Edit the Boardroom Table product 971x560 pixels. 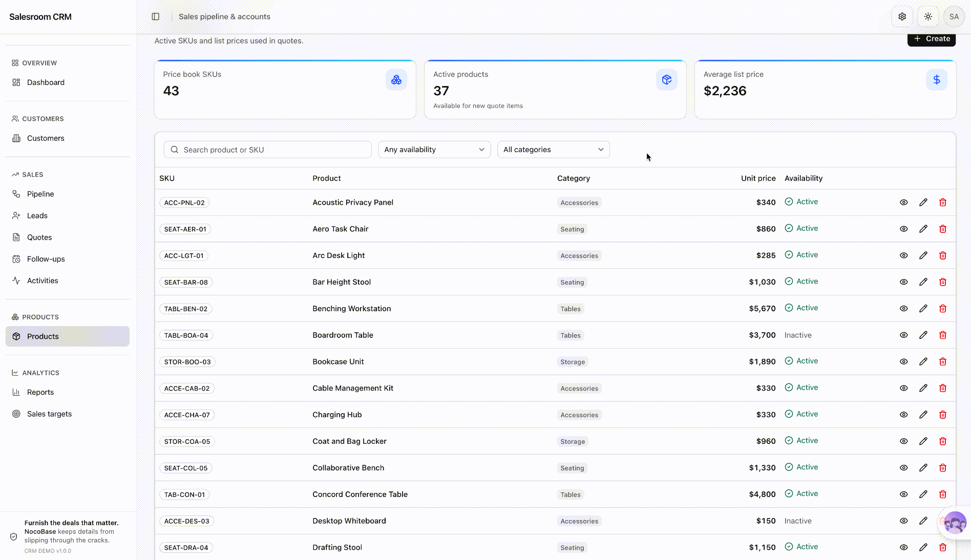coord(923,335)
